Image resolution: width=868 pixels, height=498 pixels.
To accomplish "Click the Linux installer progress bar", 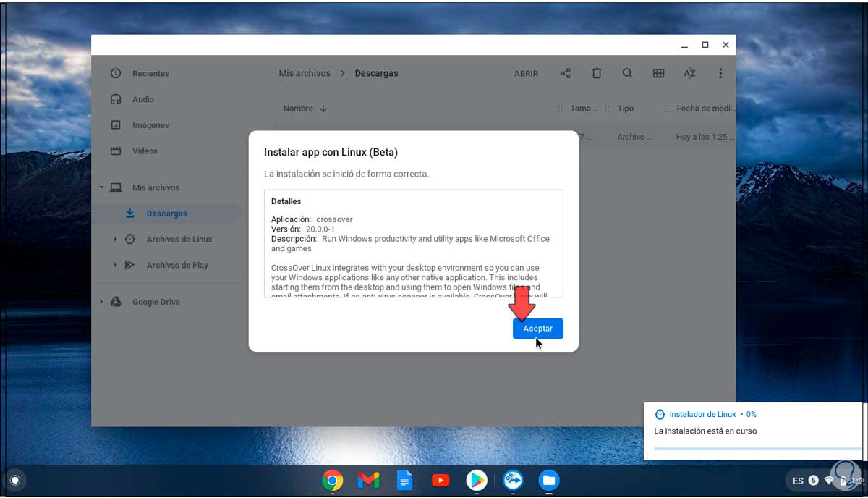I will tap(757, 448).
